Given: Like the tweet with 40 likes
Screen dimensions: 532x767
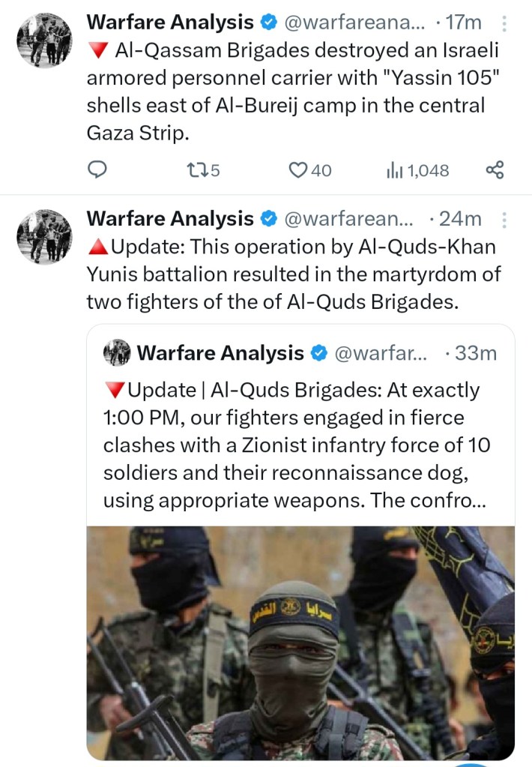Looking at the screenshot, I should pos(310,171).
